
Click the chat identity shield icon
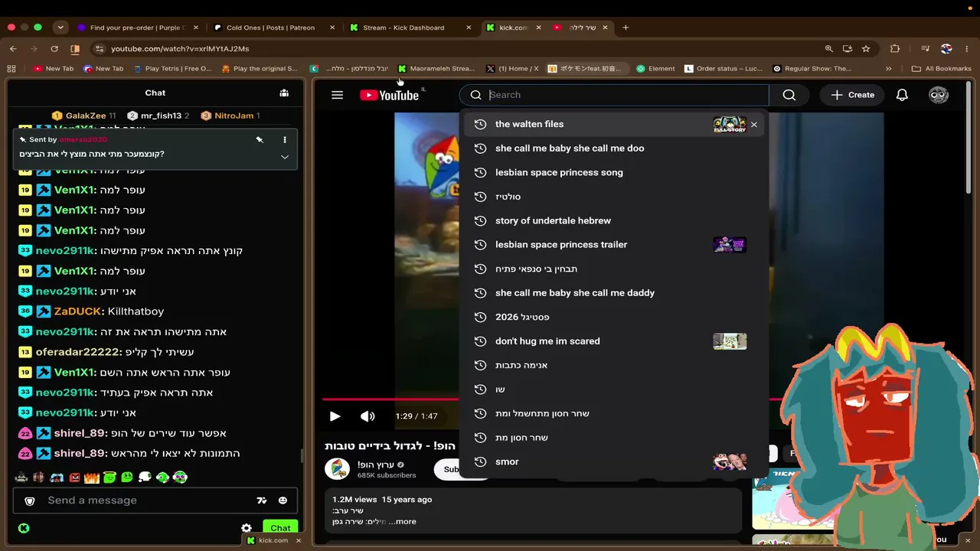(x=30, y=500)
